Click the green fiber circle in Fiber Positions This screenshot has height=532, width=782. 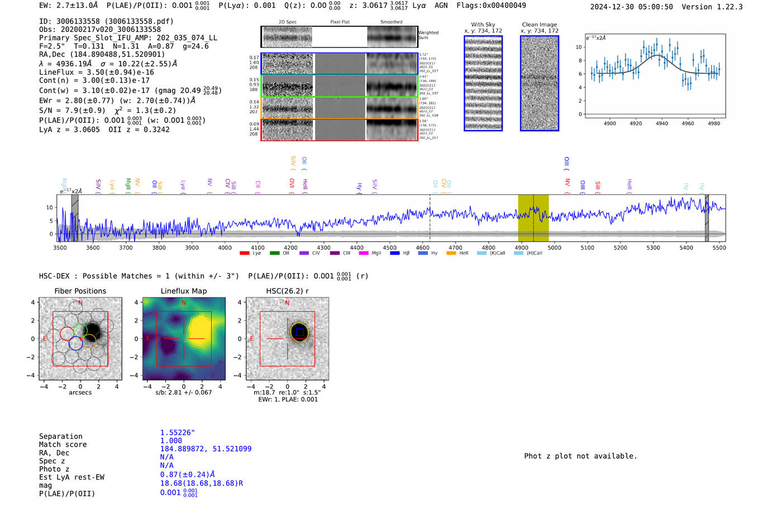pyautogui.click(x=80, y=330)
